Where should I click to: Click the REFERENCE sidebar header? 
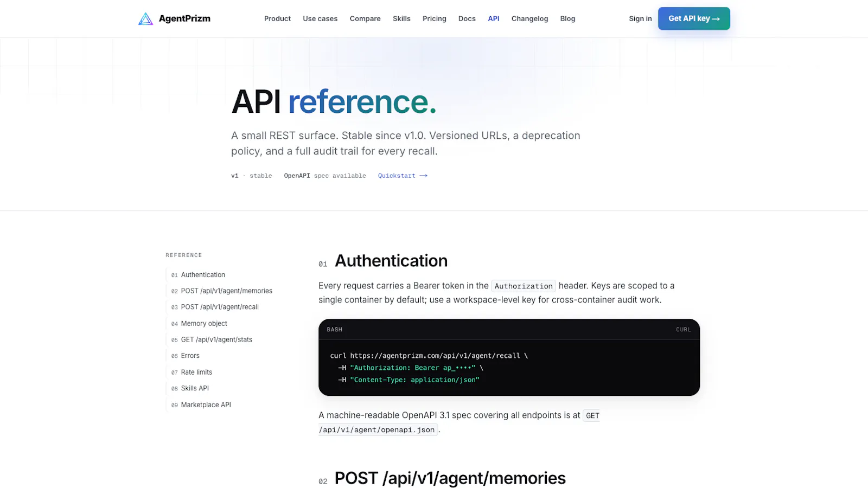184,255
